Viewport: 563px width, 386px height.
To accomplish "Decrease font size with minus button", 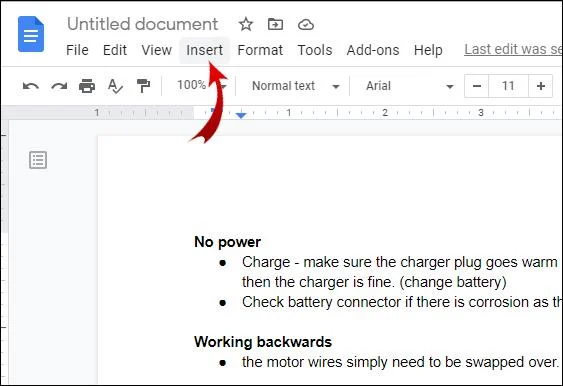I will (476, 86).
